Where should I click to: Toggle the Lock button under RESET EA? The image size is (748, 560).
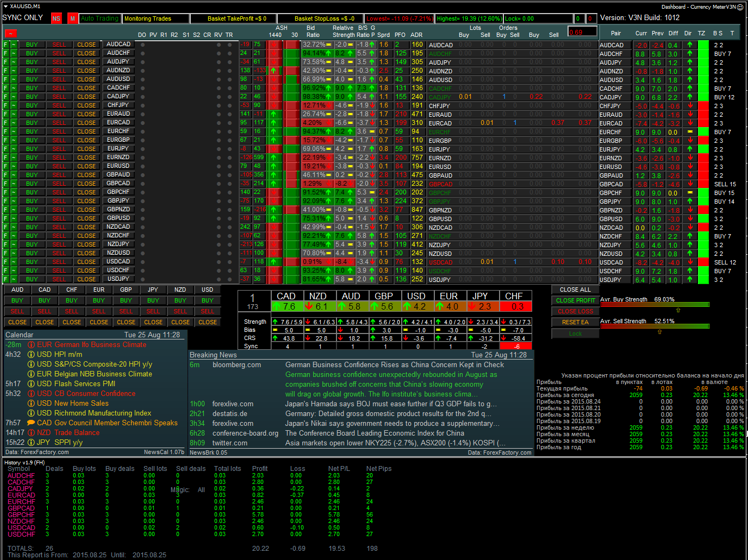[x=575, y=334]
